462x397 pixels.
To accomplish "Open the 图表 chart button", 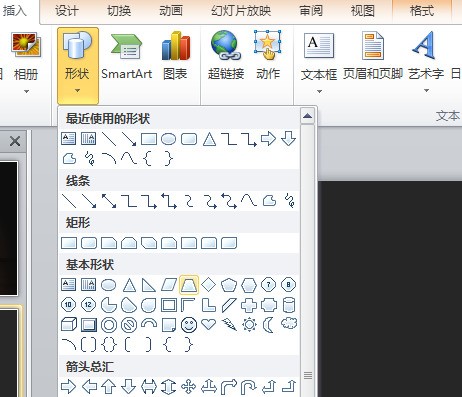I will point(175,46).
